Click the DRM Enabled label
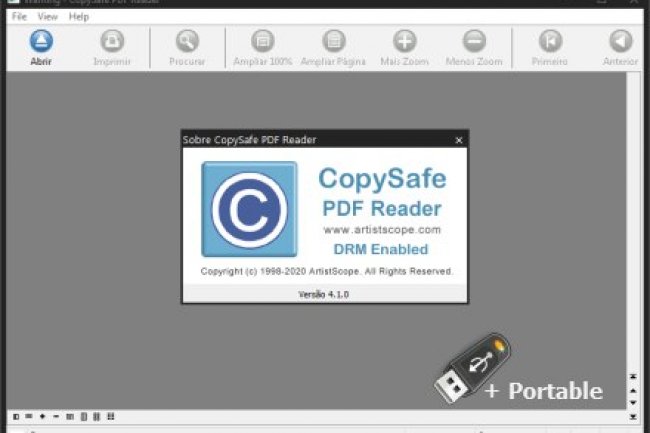This screenshot has width=650, height=433. pyautogui.click(x=381, y=249)
